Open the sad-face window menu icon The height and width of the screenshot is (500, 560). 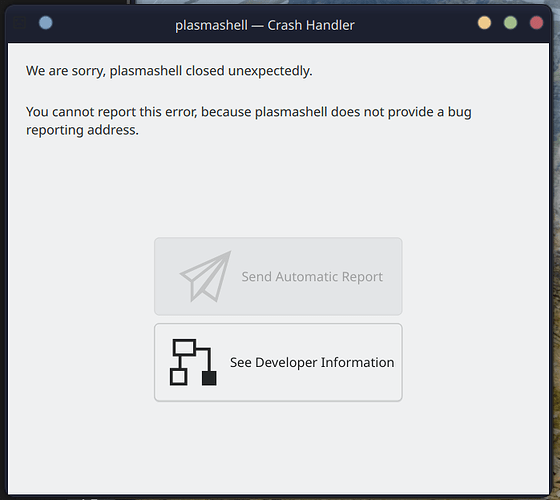(20, 23)
